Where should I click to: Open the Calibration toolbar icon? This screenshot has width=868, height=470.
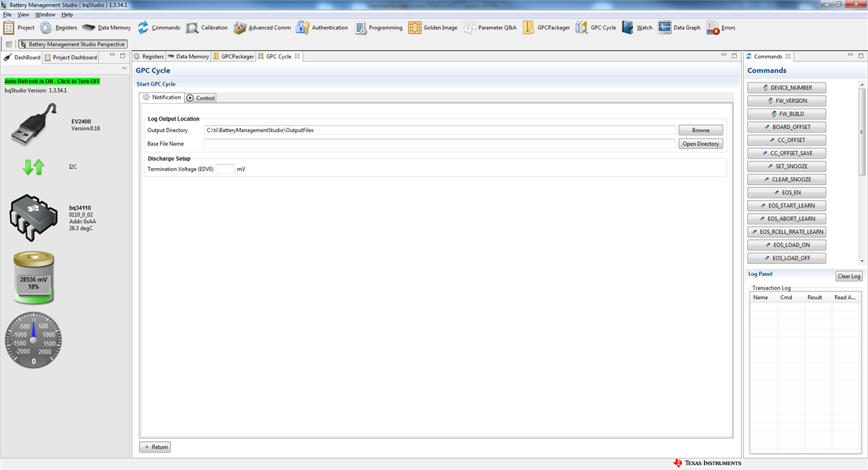(x=192, y=28)
